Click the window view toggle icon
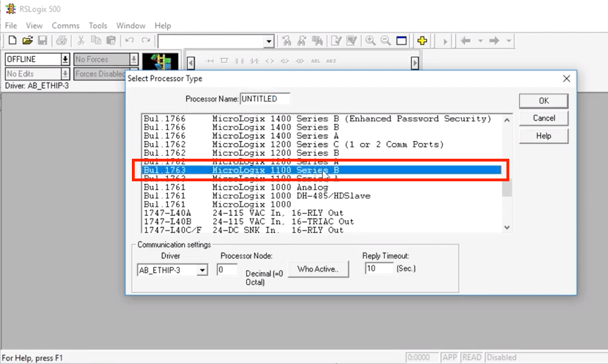This screenshot has height=364, width=608. pyautogui.click(x=401, y=41)
